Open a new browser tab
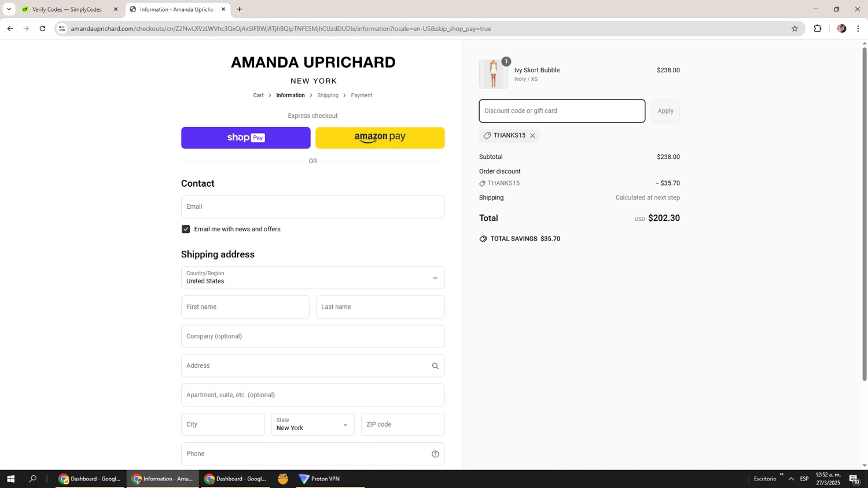868x488 pixels. click(x=240, y=9)
